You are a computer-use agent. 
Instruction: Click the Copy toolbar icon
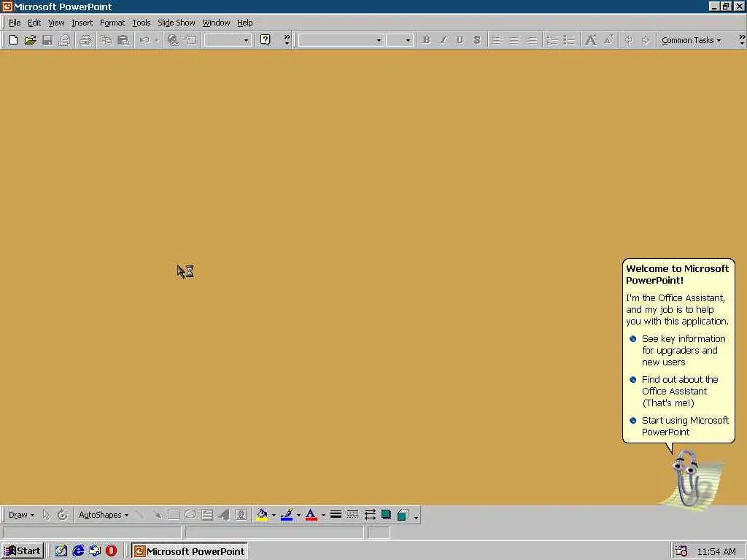pos(106,40)
